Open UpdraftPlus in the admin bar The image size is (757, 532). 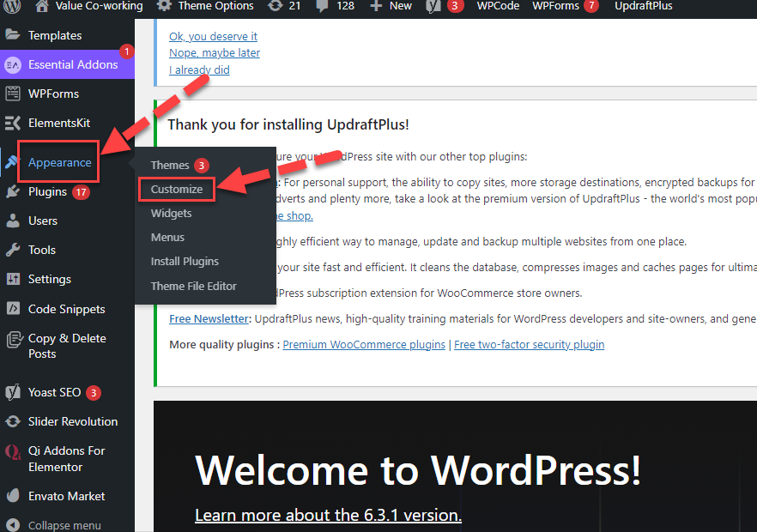click(x=643, y=6)
